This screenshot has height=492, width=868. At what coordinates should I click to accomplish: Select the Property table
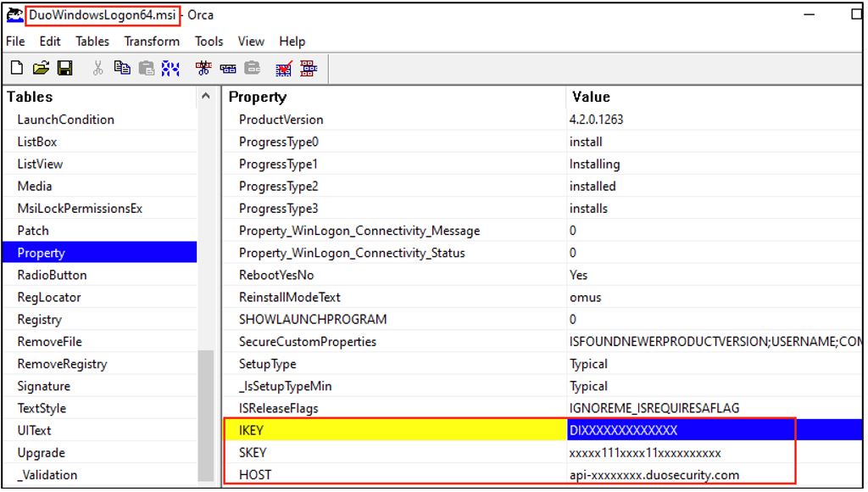pos(100,253)
